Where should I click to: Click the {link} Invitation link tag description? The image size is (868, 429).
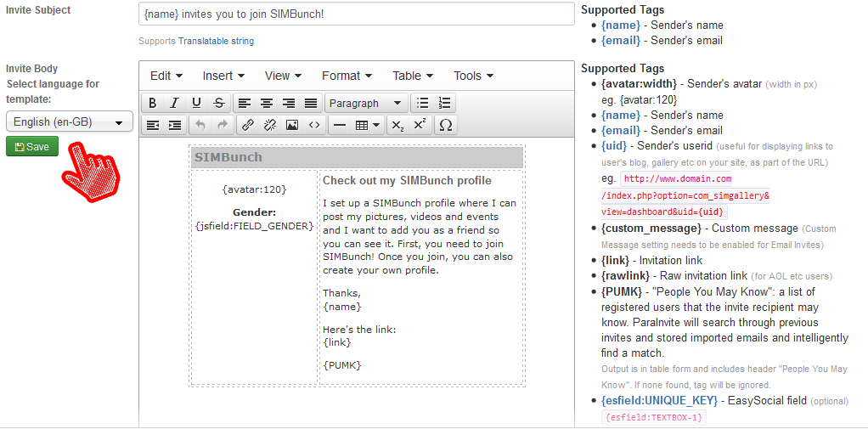(x=652, y=260)
